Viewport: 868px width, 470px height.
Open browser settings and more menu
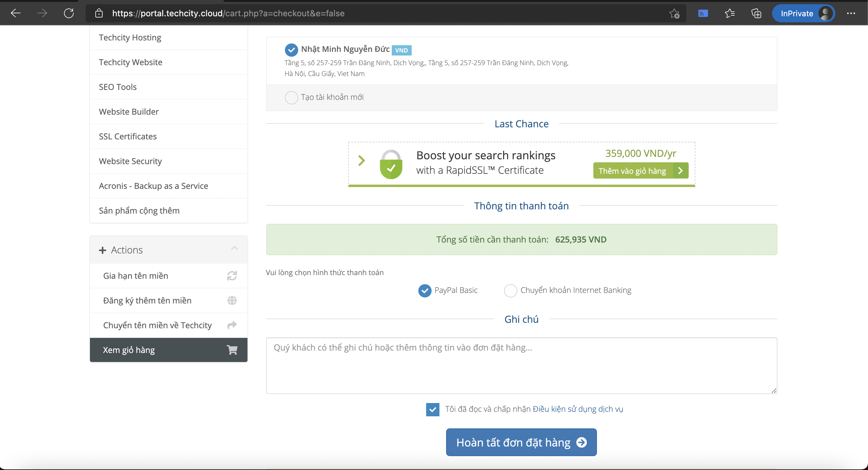tap(851, 14)
